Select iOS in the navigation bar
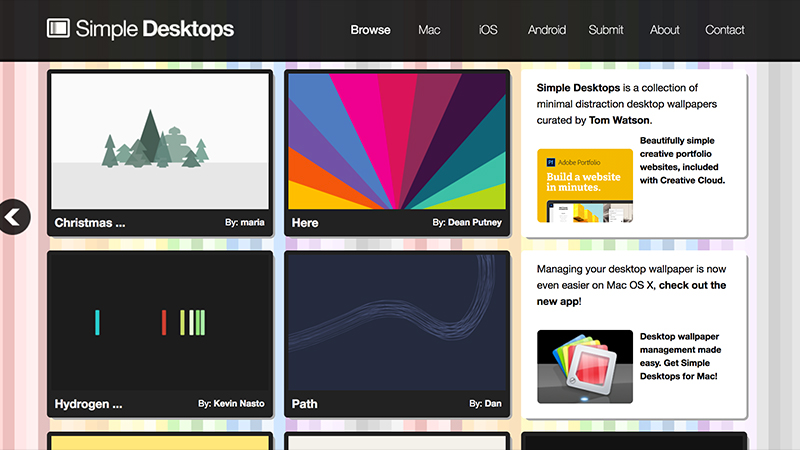800x450 pixels. (488, 30)
